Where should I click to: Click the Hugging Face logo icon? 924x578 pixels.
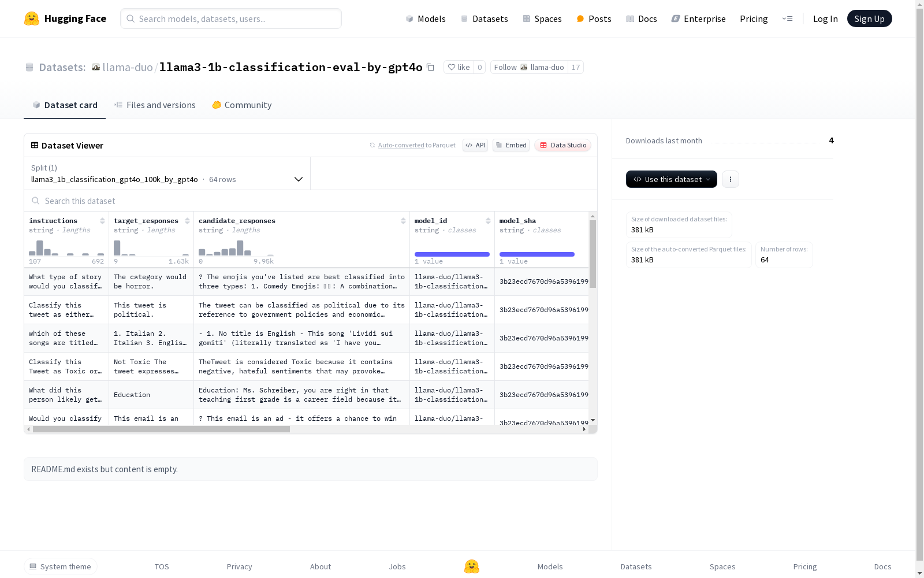[x=32, y=18]
